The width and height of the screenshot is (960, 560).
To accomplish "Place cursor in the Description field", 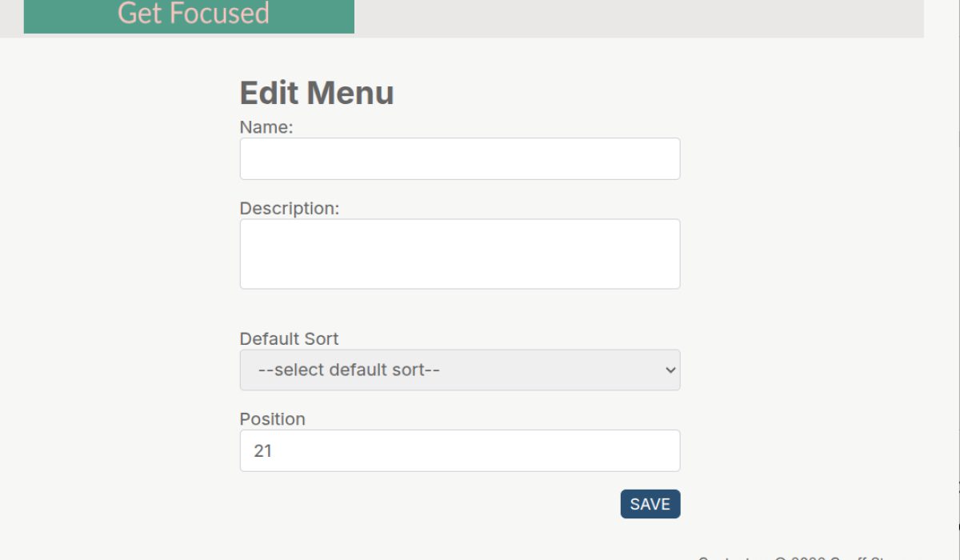I will [x=460, y=252].
